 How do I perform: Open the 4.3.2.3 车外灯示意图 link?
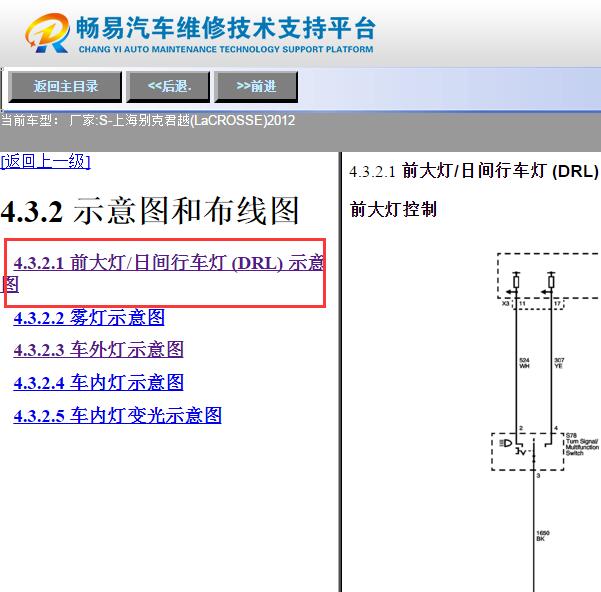click(x=99, y=350)
